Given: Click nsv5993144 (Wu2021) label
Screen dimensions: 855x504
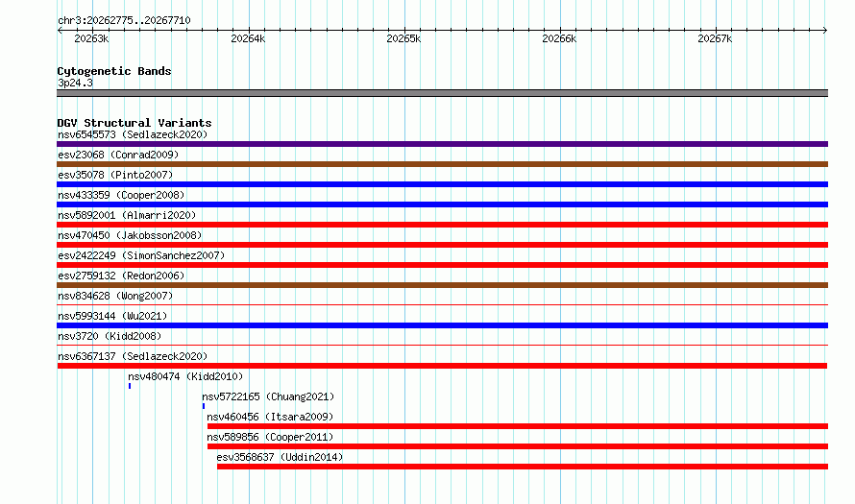Looking at the screenshot, I should [112, 316].
